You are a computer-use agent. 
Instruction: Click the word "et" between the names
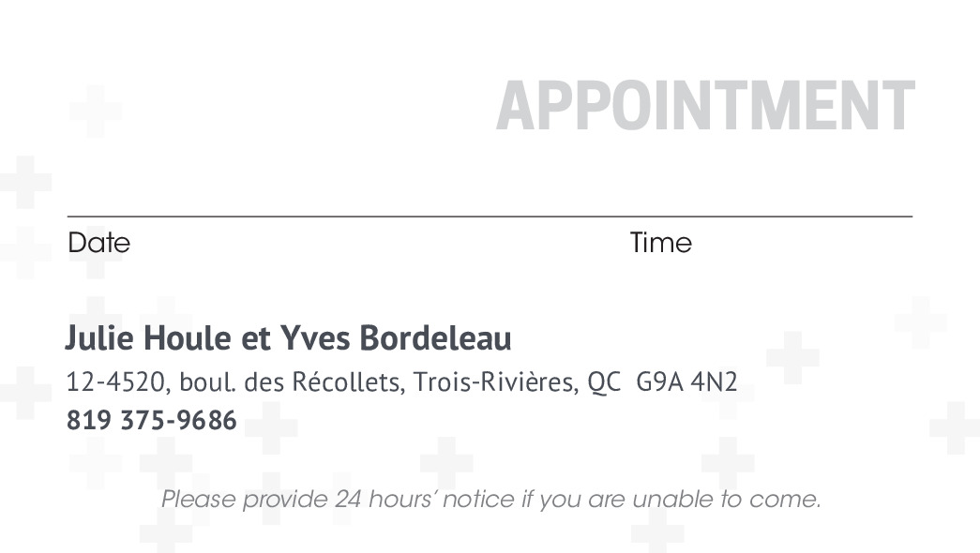pyautogui.click(x=255, y=338)
